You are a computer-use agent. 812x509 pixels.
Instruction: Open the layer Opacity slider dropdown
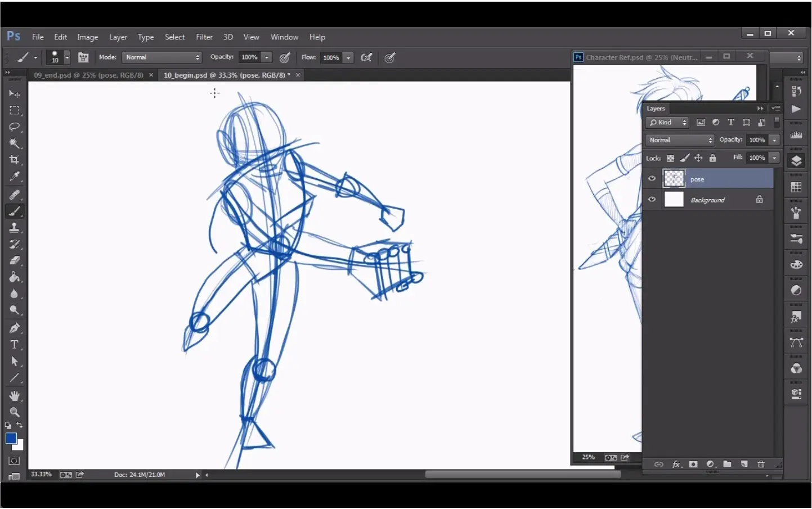tap(774, 140)
